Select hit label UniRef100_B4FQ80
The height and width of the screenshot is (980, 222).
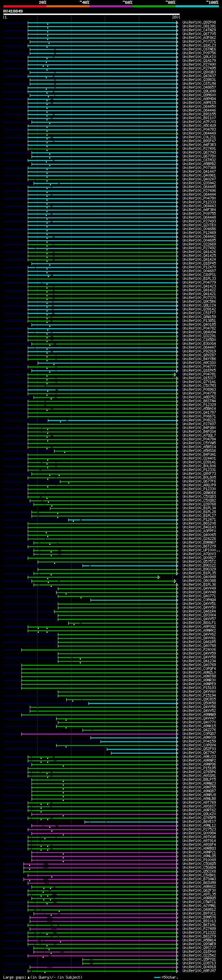(x=199, y=428)
